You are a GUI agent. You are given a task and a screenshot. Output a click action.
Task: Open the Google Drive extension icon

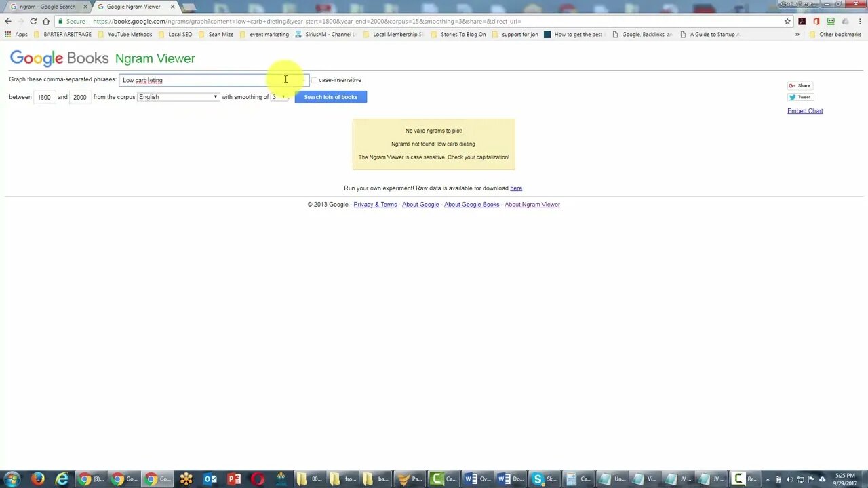tap(845, 21)
